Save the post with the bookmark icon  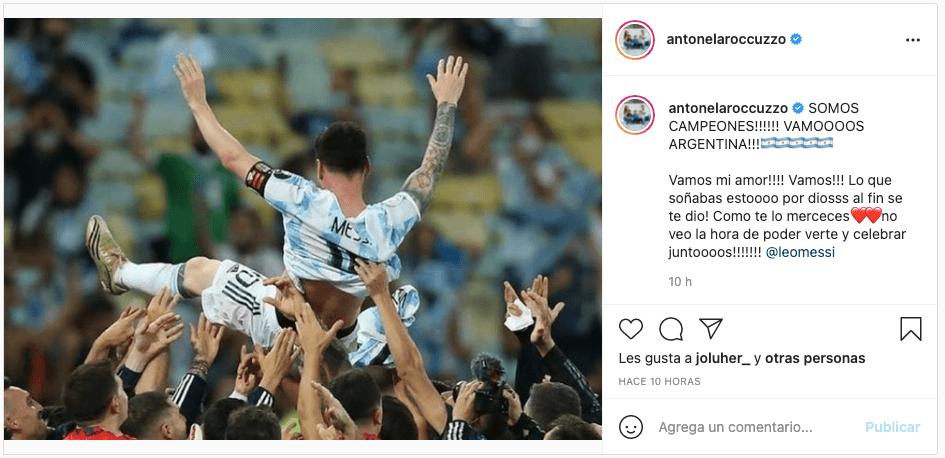[911, 329]
